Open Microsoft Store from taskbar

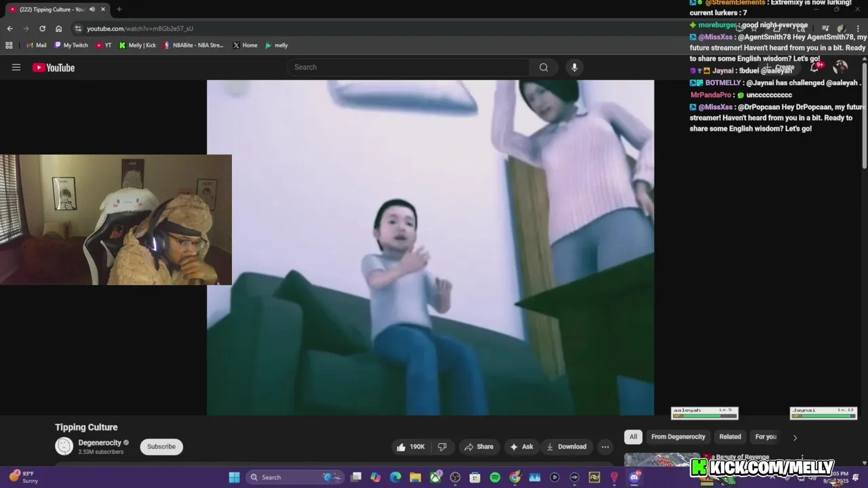(475, 477)
